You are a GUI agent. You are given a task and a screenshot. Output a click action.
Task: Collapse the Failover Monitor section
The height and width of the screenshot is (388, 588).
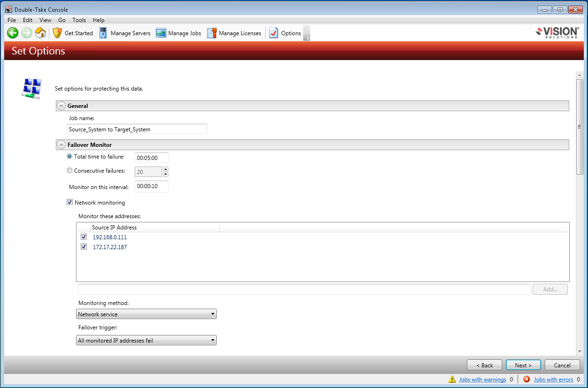coord(61,145)
